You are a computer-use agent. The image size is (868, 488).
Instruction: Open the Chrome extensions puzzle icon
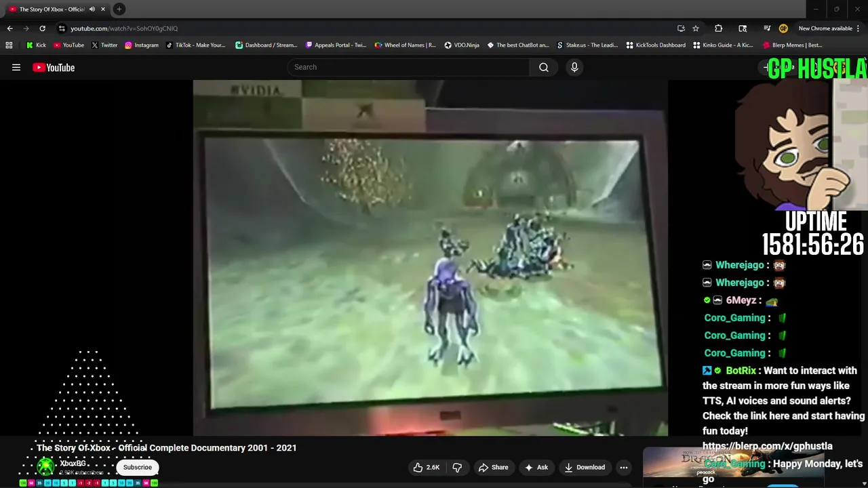(x=719, y=28)
